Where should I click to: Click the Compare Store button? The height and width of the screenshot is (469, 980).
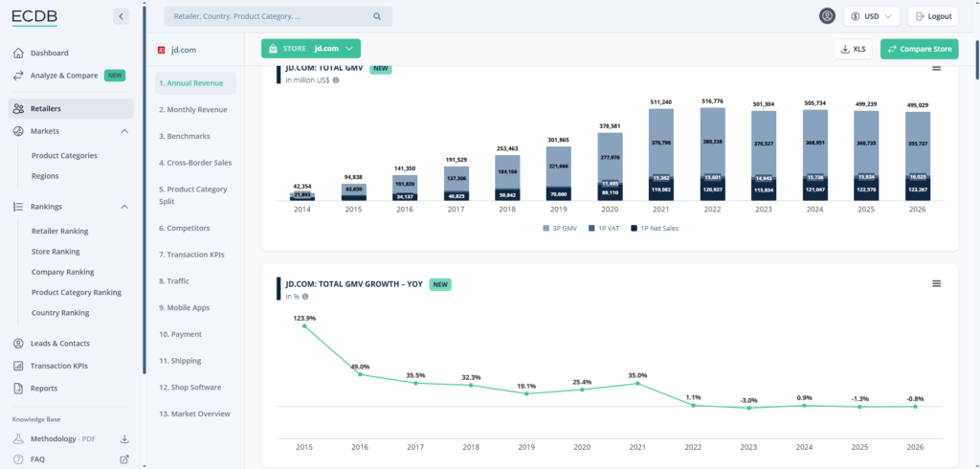coord(919,49)
